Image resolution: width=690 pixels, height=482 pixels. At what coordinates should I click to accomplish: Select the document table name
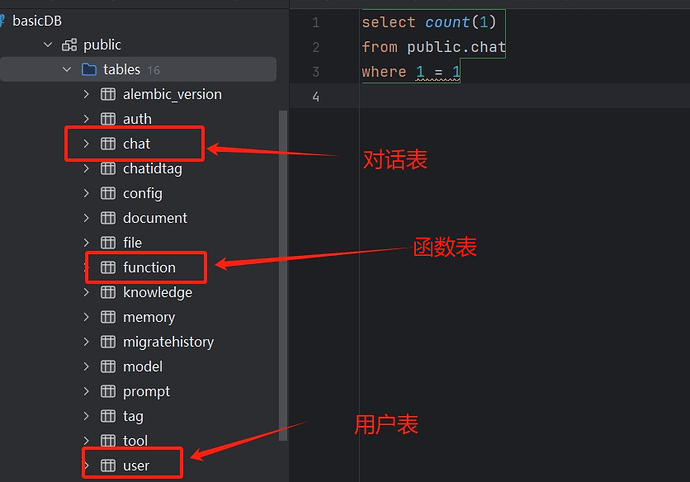pyautogui.click(x=155, y=218)
